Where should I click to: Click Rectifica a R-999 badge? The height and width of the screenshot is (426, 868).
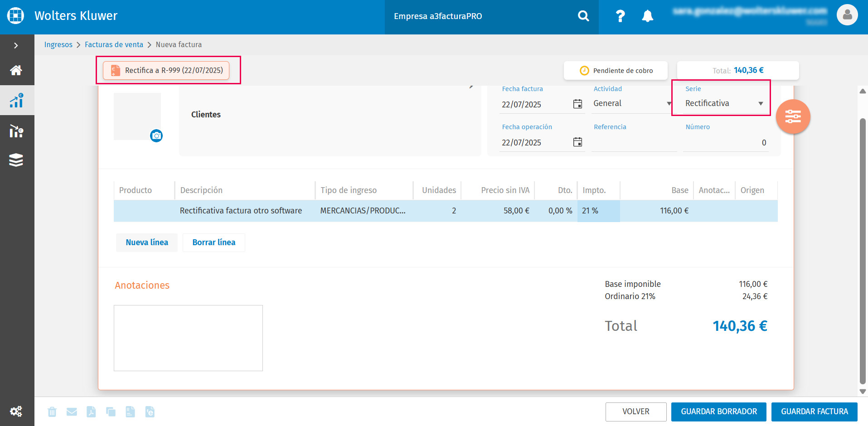click(166, 70)
